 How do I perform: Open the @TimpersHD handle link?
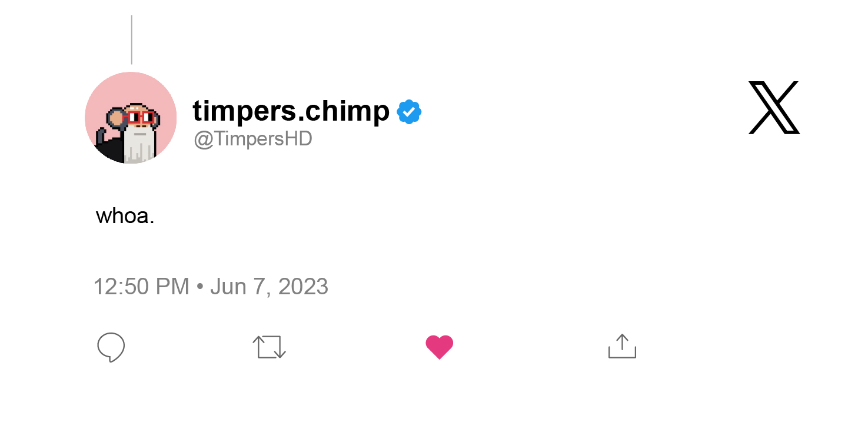(x=253, y=138)
